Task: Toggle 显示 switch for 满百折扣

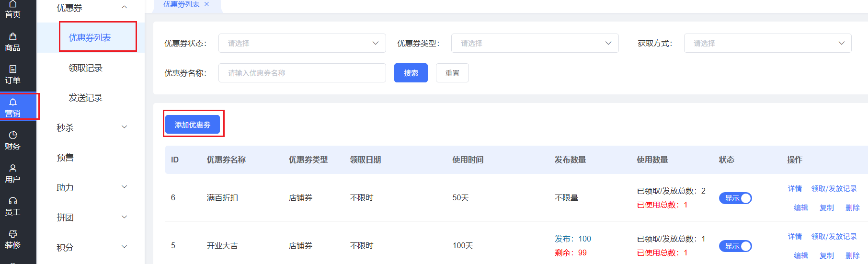Action: tap(735, 198)
